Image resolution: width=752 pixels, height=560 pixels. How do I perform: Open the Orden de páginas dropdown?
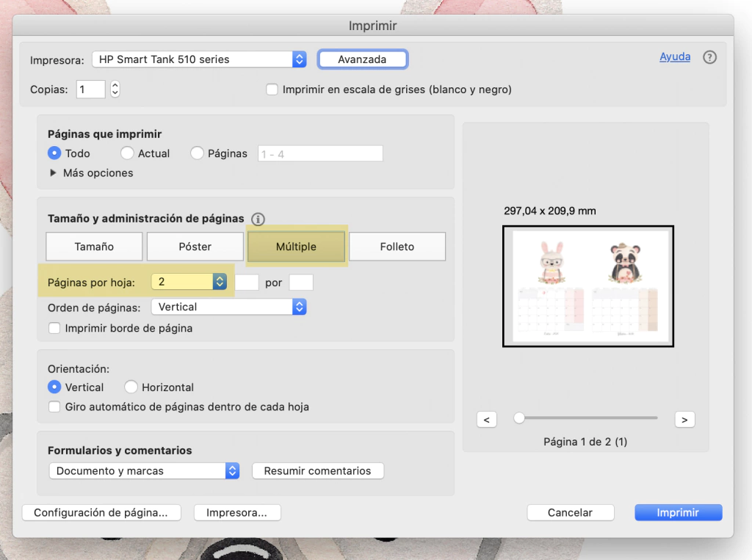pos(229,307)
